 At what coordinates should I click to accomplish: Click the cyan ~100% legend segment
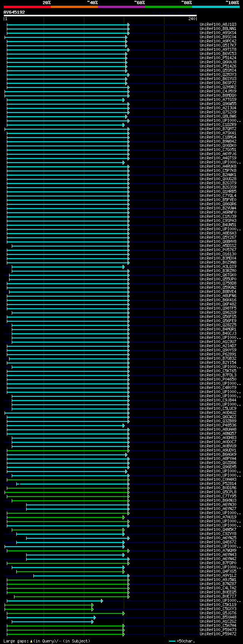[215, 7]
